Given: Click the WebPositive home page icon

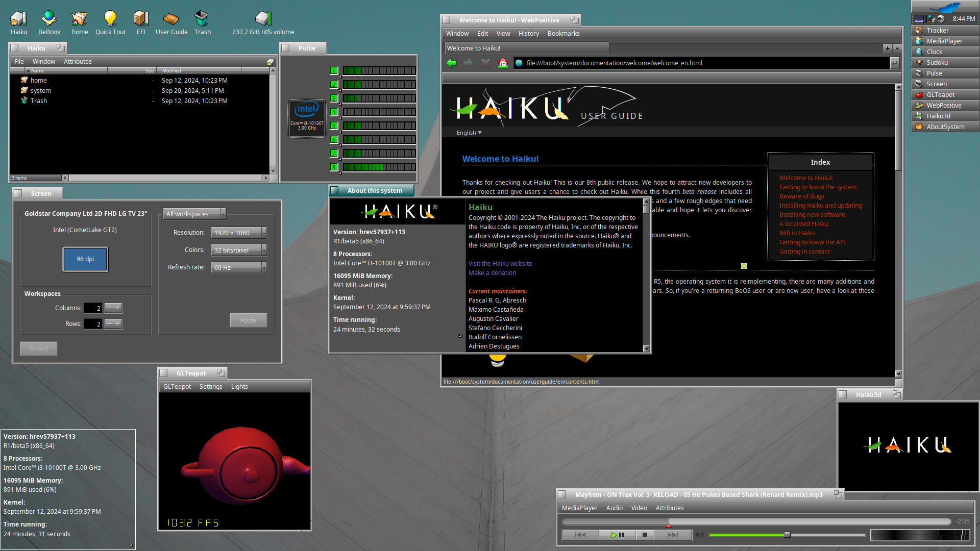Looking at the screenshot, I should [503, 63].
